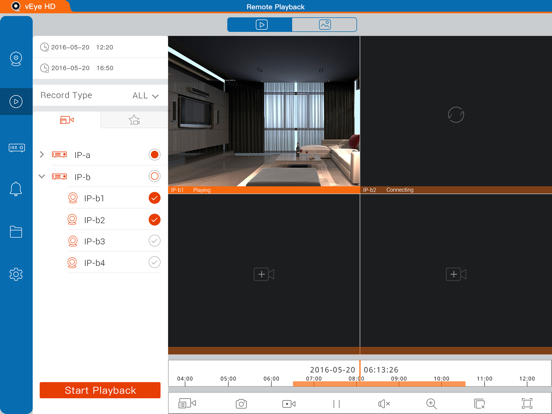Start recording clip with video icon

(289, 403)
